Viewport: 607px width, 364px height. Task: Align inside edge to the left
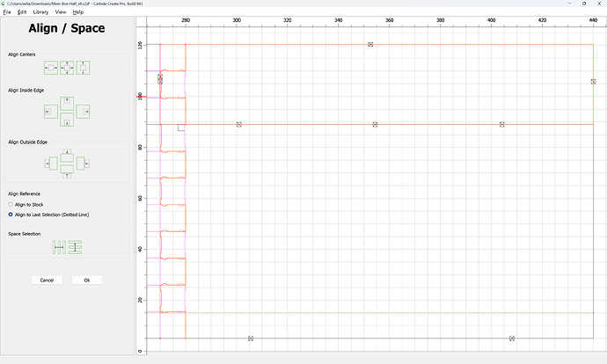(51, 112)
